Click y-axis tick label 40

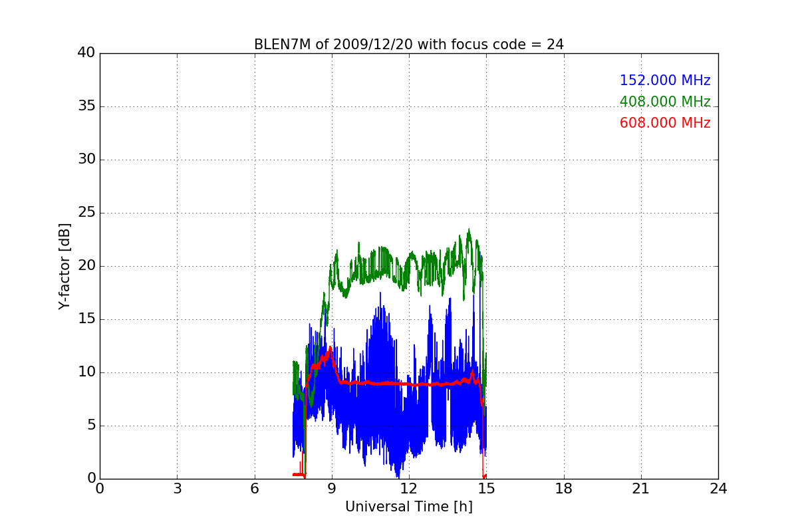pyautogui.click(x=86, y=53)
